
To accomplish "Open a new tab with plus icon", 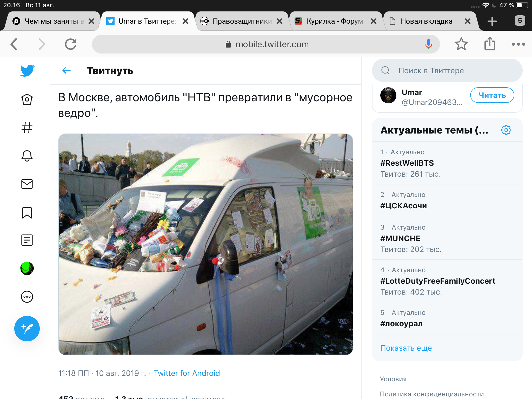I will point(492,21).
